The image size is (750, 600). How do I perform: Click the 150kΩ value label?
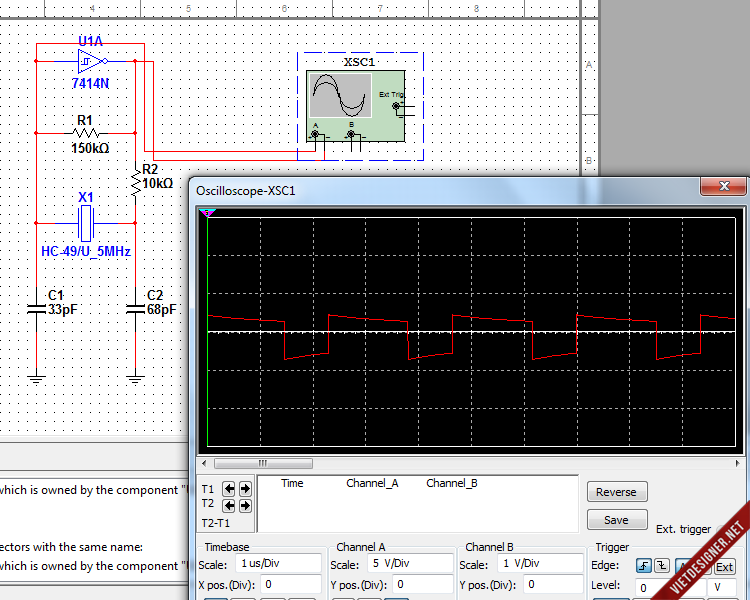[x=90, y=148]
